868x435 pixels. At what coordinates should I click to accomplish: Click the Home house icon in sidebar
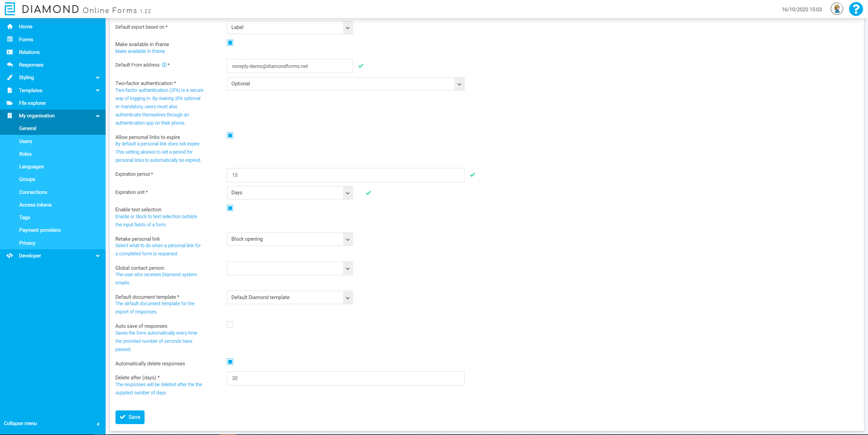[10, 27]
